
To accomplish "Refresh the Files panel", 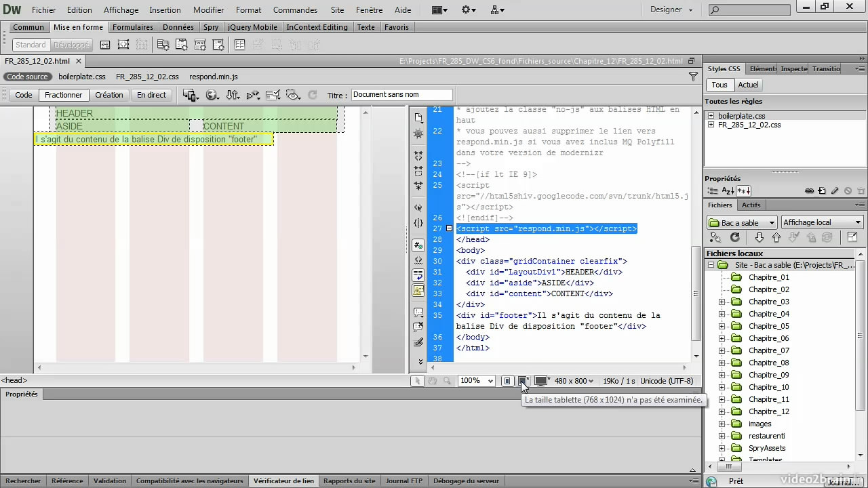I will coord(734,238).
